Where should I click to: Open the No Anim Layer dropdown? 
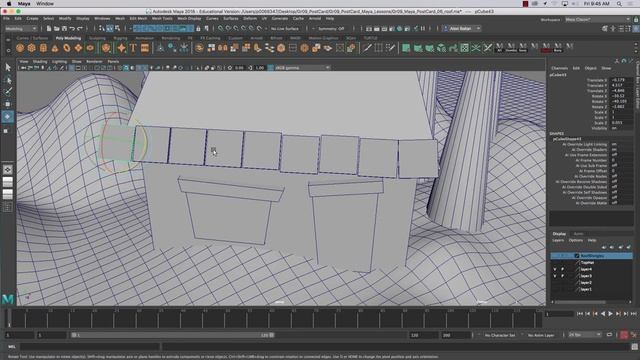click(x=541, y=335)
